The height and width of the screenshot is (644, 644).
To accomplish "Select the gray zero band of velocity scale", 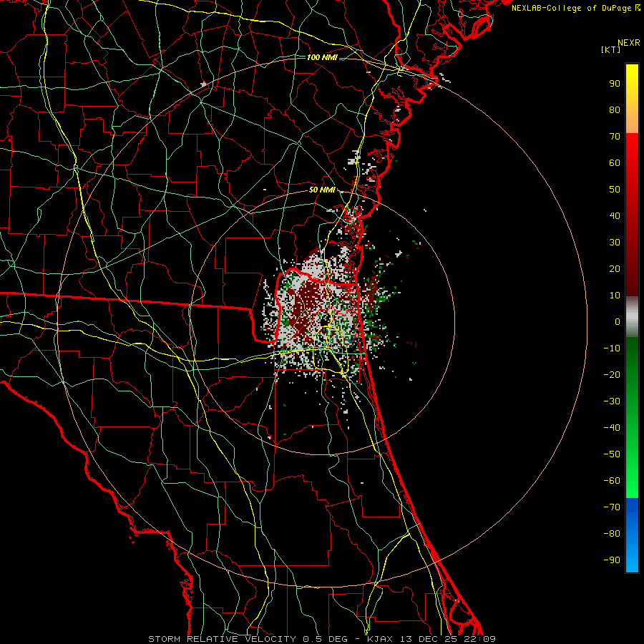I will [x=632, y=317].
